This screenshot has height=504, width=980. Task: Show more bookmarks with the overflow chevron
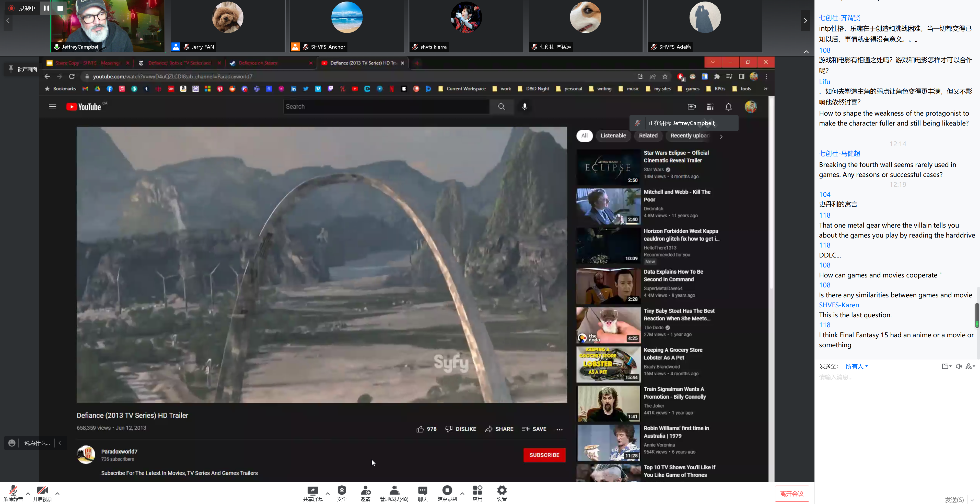point(765,89)
